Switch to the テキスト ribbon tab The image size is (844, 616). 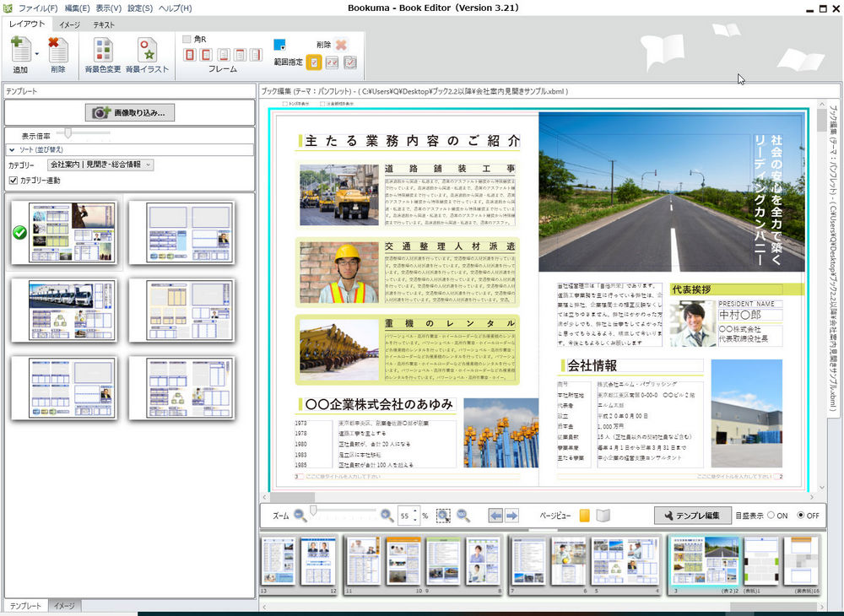104,25
